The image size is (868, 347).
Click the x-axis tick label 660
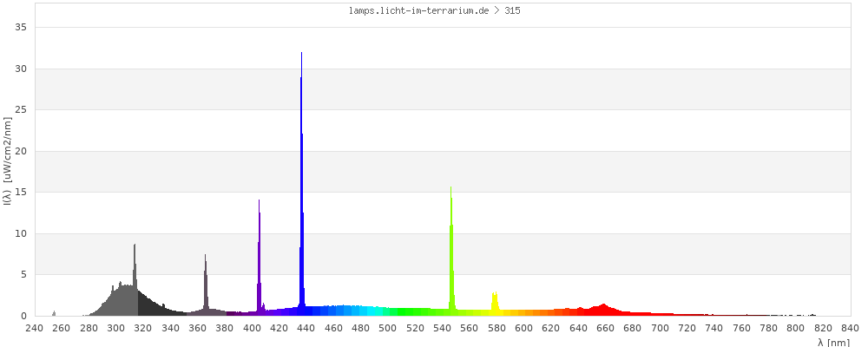pyautogui.click(x=606, y=328)
